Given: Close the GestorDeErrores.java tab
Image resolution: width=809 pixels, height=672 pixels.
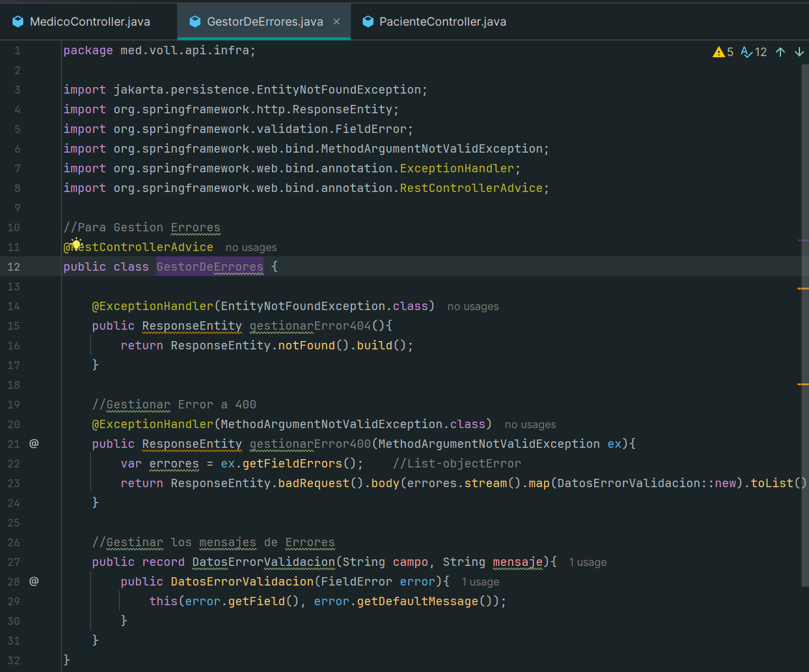Looking at the screenshot, I should point(336,21).
